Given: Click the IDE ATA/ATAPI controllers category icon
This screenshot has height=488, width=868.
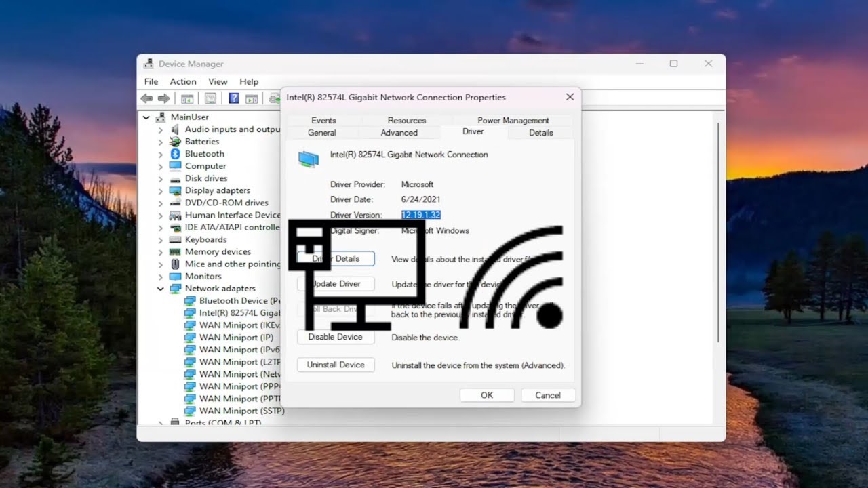Looking at the screenshot, I should pyautogui.click(x=175, y=227).
